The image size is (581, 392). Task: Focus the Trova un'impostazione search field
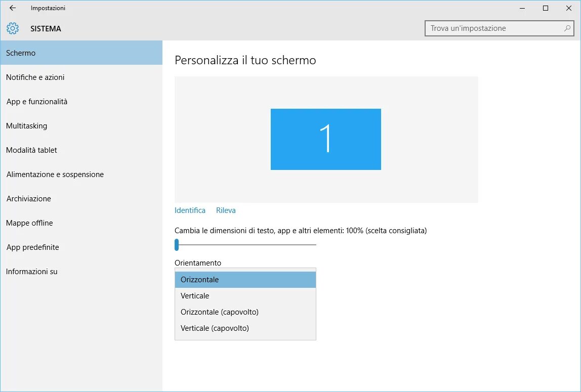pos(499,28)
